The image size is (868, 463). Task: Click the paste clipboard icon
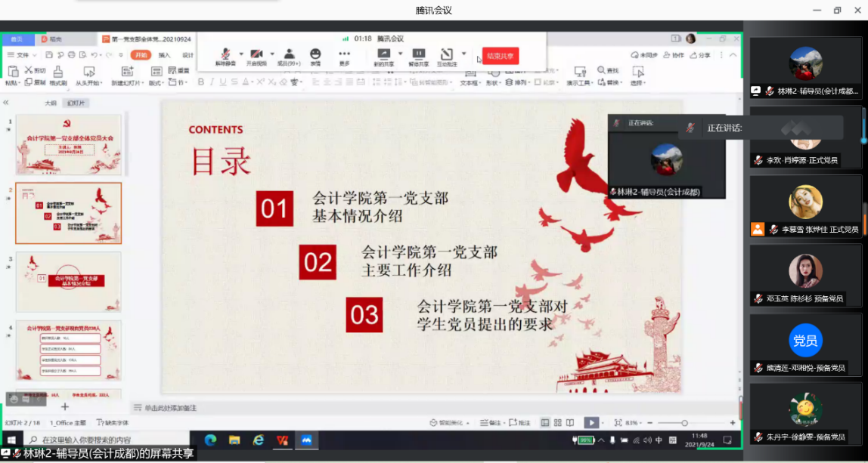(12, 71)
